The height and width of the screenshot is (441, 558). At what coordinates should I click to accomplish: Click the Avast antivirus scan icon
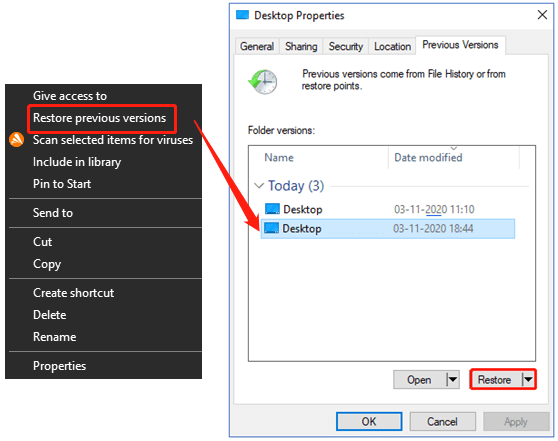click(x=16, y=140)
